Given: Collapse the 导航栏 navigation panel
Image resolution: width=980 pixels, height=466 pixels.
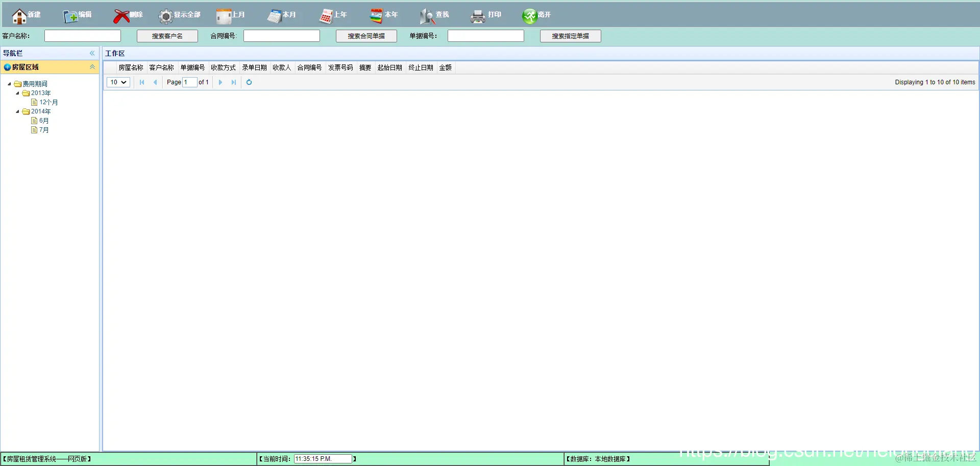Looking at the screenshot, I should tap(92, 53).
